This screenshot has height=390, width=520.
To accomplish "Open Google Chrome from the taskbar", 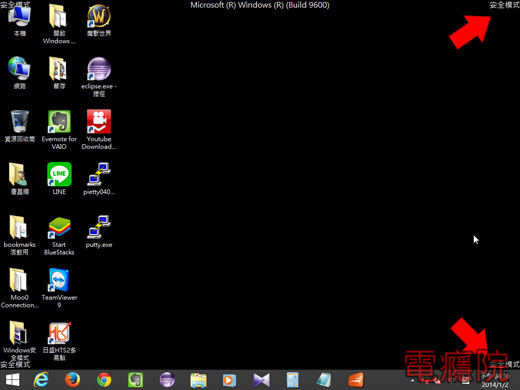I will tap(104, 380).
